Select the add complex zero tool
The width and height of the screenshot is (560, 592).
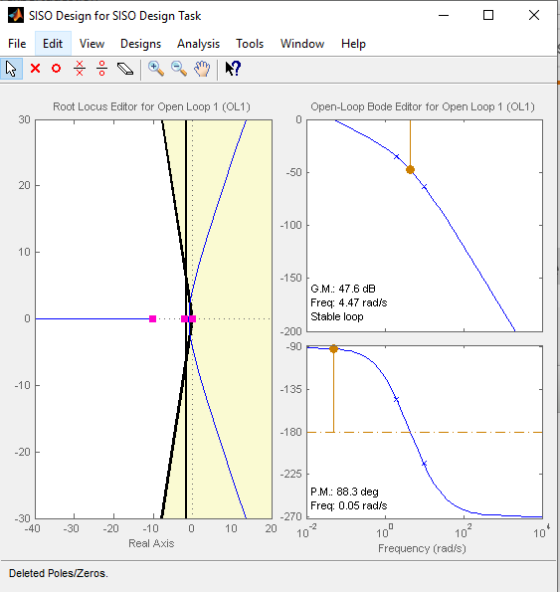click(102, 69)
